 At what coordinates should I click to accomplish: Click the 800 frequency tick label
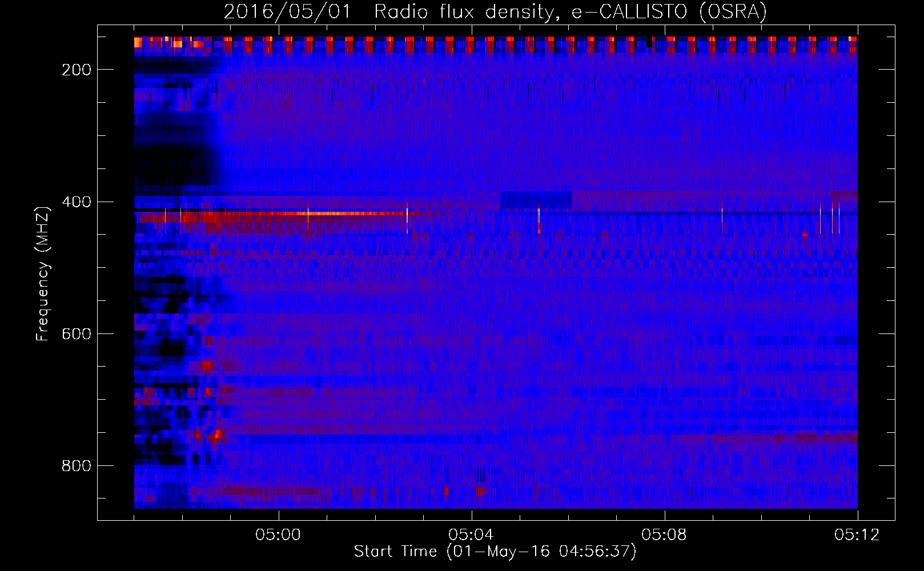coord(77,466)
